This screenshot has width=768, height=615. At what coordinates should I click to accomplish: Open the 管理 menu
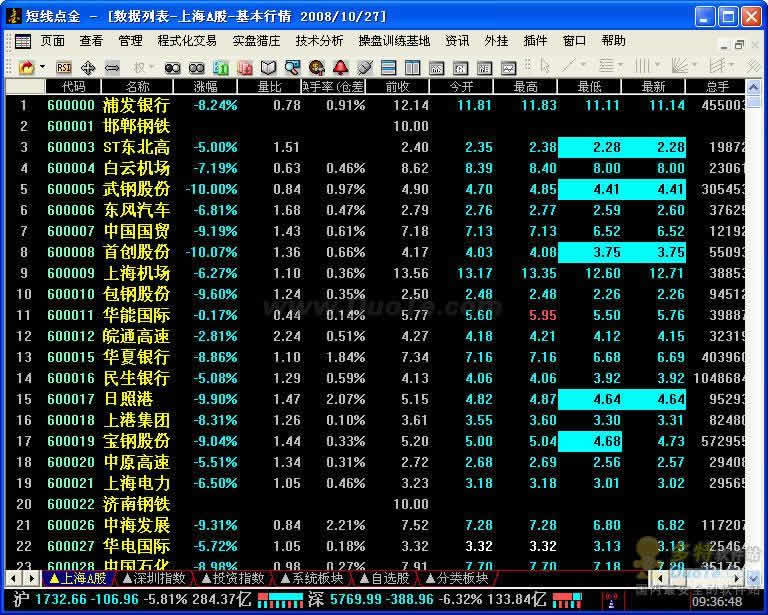click(130, 41)
